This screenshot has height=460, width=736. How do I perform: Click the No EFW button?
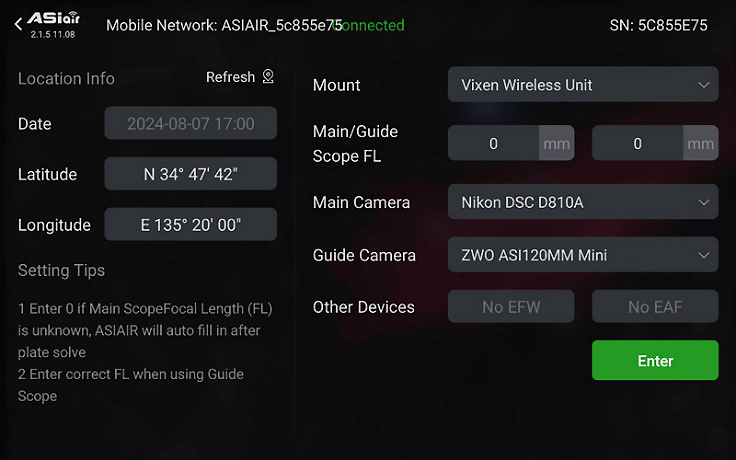coord(511,307)
